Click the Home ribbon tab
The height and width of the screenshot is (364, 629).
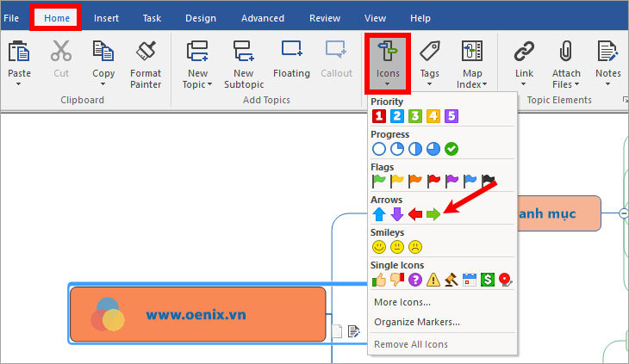coord(57,18)
